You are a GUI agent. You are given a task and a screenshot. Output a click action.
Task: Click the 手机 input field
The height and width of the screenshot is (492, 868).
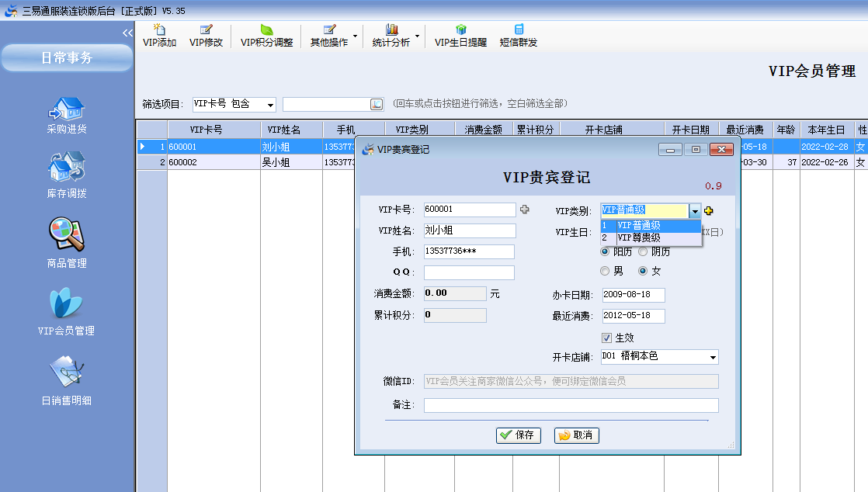(469, 251)
